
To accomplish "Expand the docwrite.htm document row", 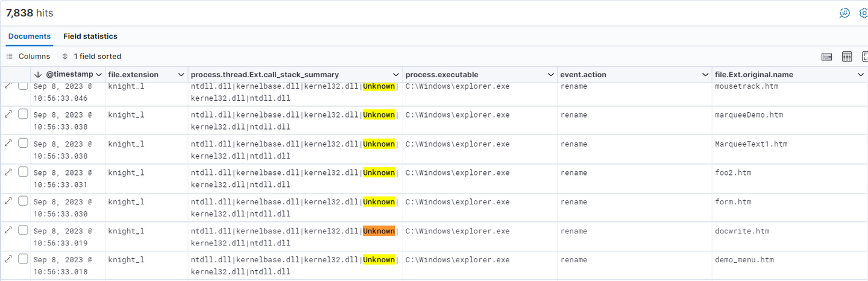I will [x=8, y=230].
